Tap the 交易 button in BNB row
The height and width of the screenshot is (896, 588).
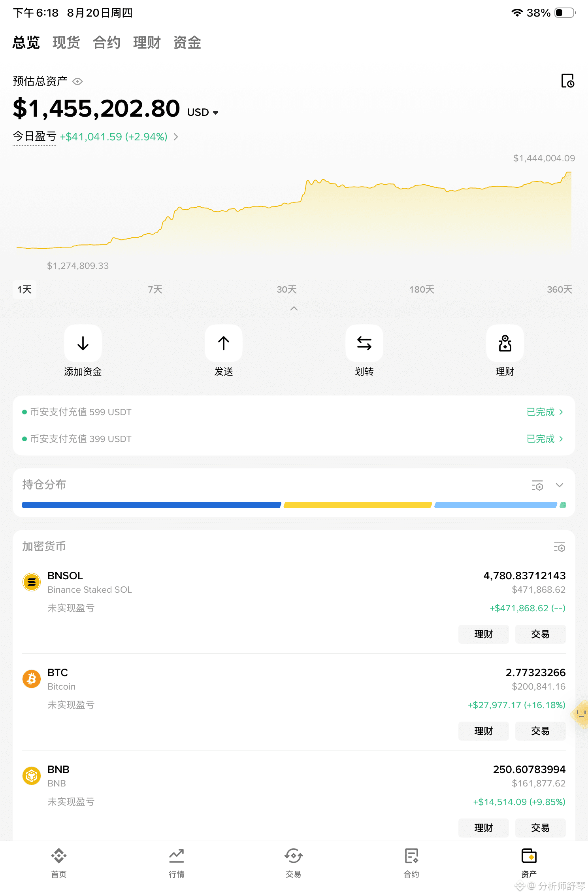pos(541,828)
